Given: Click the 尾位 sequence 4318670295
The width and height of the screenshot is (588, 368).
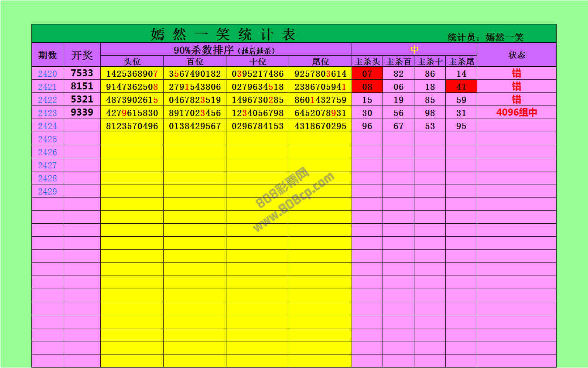Looking at the screenshot, I should (x=321, y=126).
